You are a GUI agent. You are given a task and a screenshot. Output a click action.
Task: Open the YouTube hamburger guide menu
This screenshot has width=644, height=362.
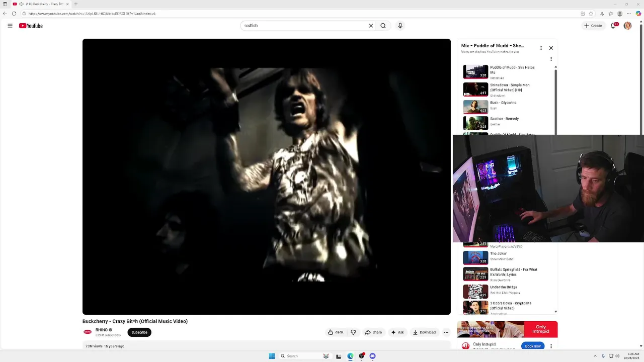point(10,26)
